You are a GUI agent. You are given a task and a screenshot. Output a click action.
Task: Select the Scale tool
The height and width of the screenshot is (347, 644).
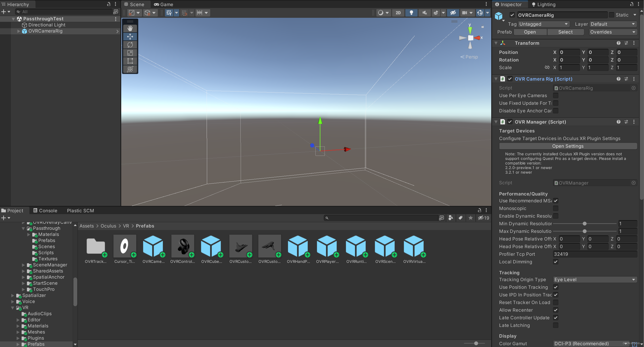coord(130,53)
